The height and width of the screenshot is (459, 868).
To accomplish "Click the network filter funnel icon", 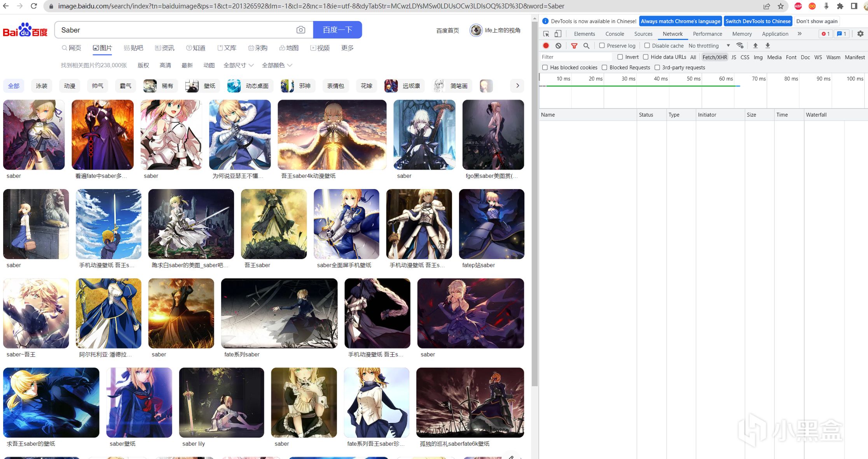I will (574, 46).
